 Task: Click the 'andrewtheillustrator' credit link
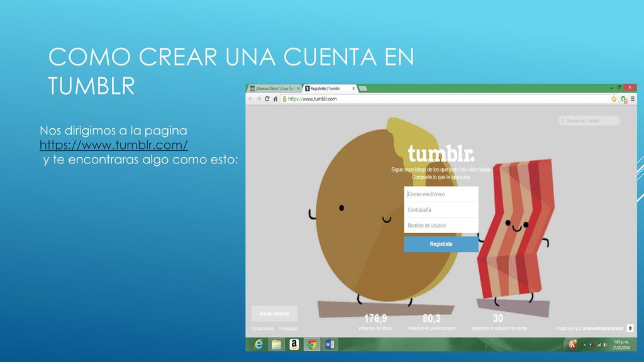[x=603, y=328]
